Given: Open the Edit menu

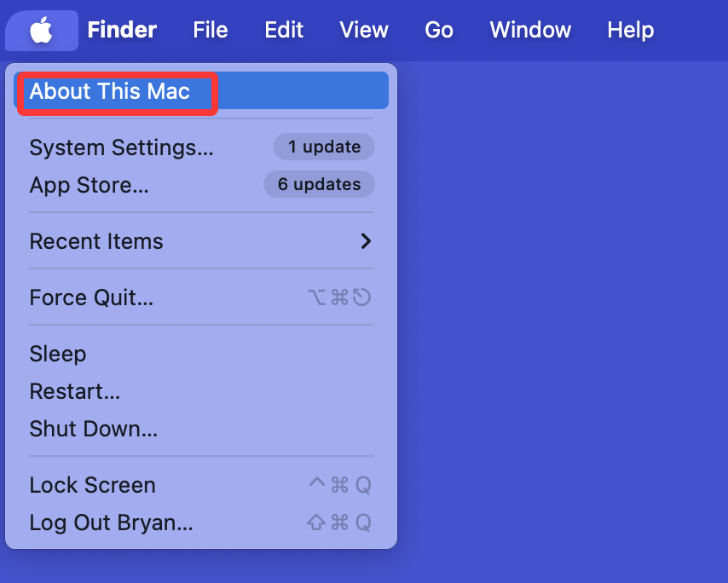Looking at the screenshot, I should point(283,30).
